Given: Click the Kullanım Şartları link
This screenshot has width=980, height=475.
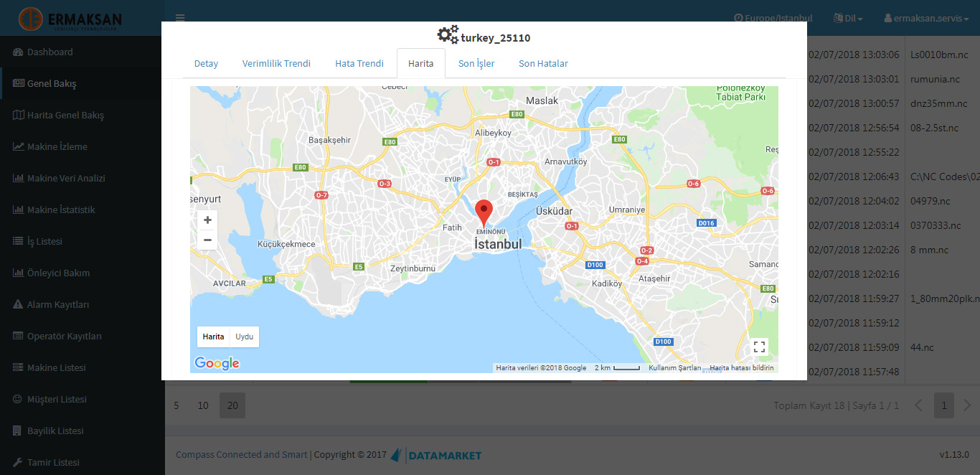Looking at the screenshot, I should pos(674,367).
